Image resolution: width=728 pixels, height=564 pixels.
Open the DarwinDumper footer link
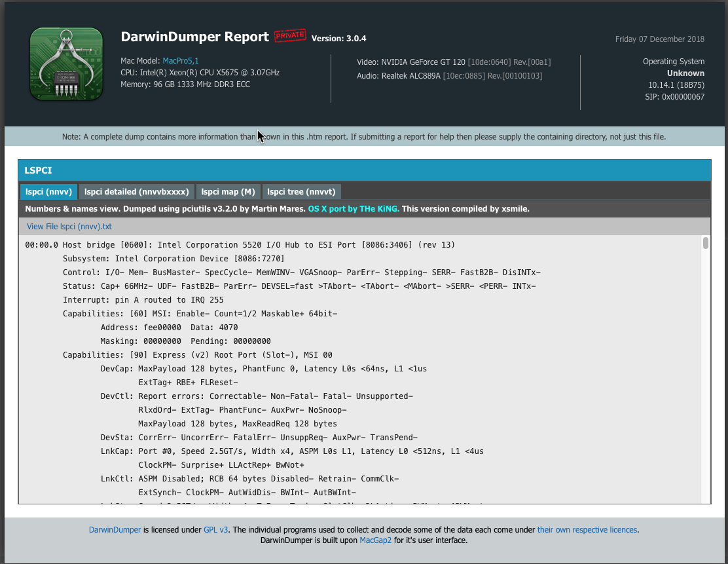point(115,530)
